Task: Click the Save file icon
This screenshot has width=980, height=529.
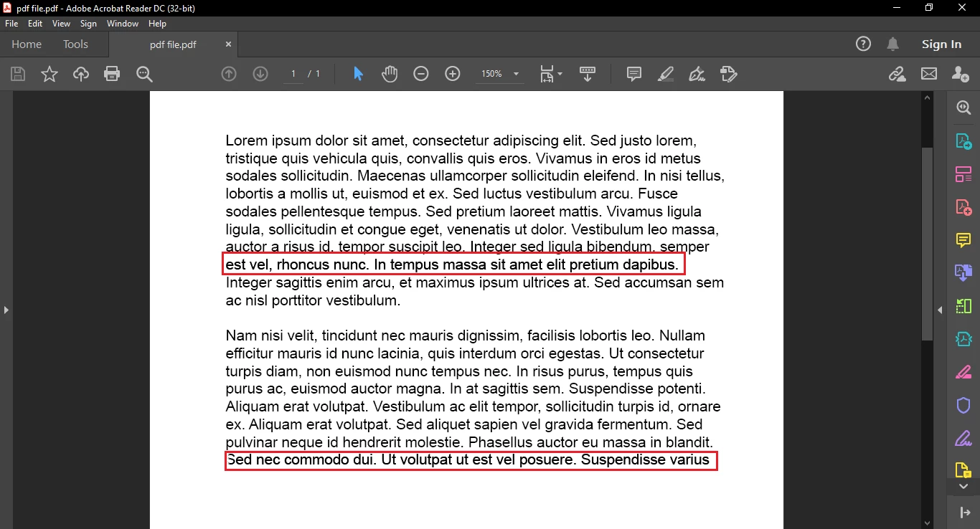Action: click(18, 74)
